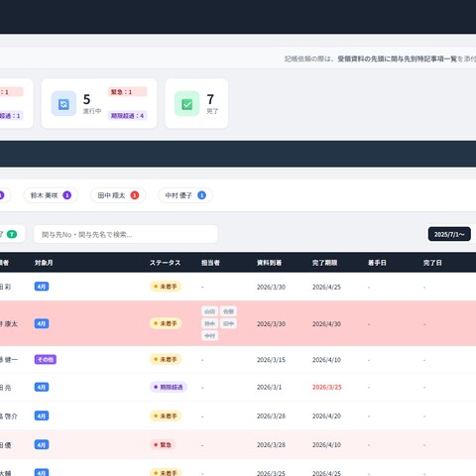This screenshot has height=476, width=476.
Task: Focus the 関与先No・関与先名で検索 search field
Action: (x=126, y=234)
